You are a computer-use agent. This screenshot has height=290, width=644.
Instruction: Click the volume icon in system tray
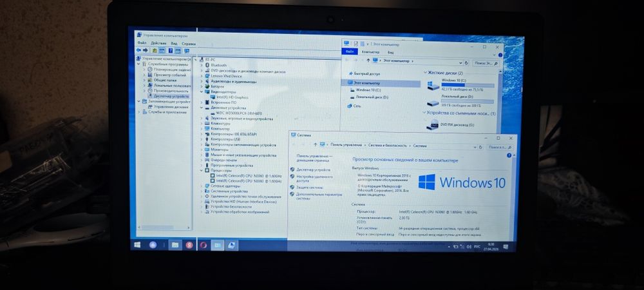pos(469,246)
